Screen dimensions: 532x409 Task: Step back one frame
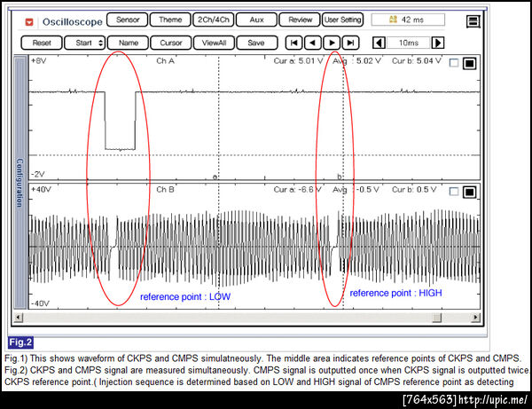313,43
